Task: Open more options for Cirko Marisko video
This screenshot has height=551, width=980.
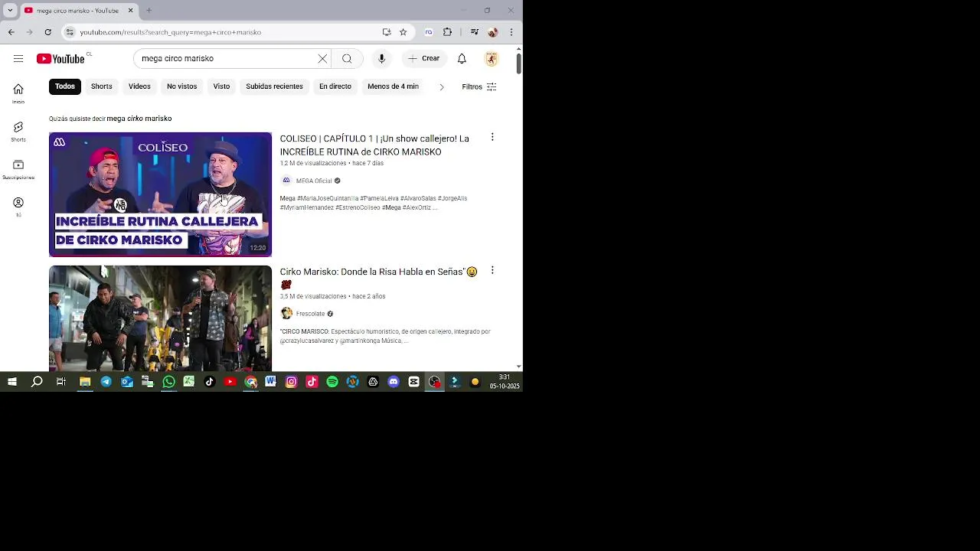Action: pyautogui.click(x=492, y=270)
